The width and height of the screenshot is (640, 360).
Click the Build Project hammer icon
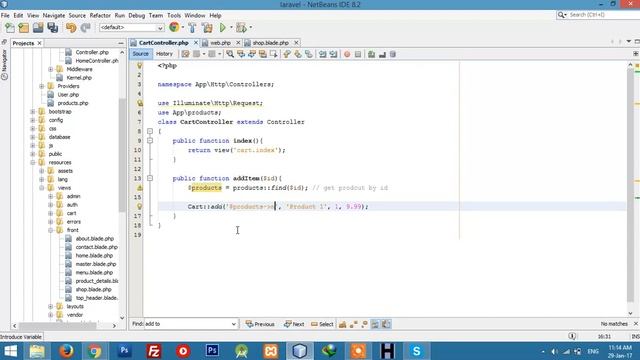click(x=192, y=28)
